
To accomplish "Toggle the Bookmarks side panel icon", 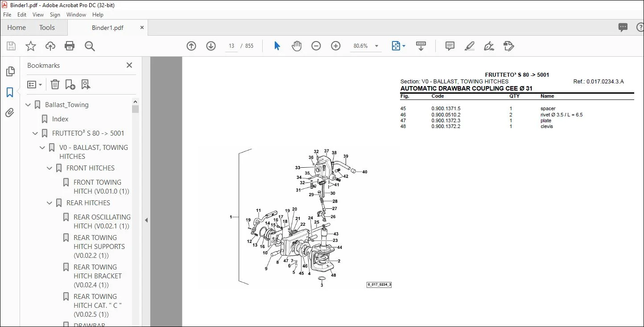I will (x=10, y=92).
